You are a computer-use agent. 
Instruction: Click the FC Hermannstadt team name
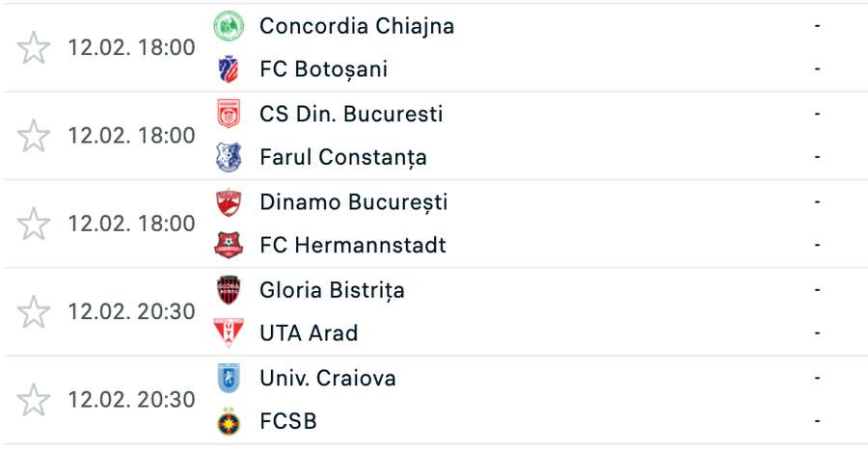coord(353,245)
